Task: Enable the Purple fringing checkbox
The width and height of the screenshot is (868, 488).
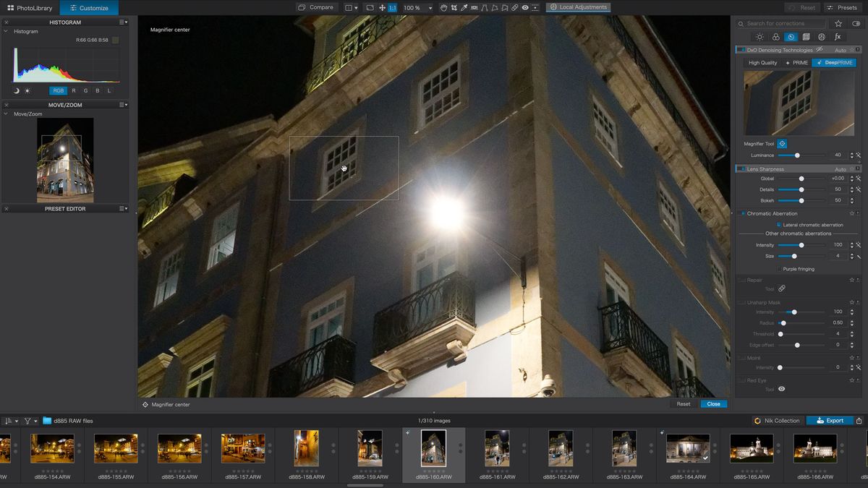Action: click(x=778, y=269)
